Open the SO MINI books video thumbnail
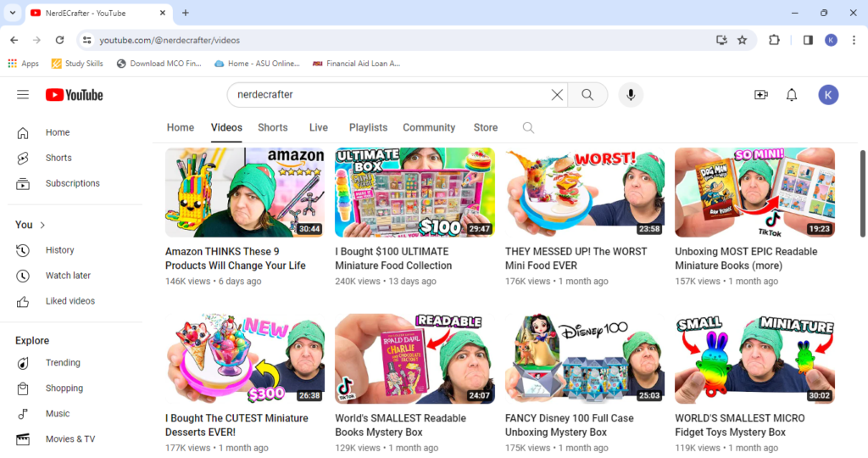Viewport: 868px width, 458px height. (754, 193)
